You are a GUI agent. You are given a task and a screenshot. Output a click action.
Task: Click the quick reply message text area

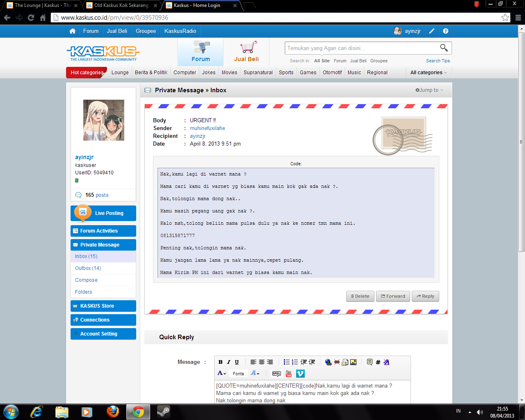pyautogui.click(x=312, y=392)
